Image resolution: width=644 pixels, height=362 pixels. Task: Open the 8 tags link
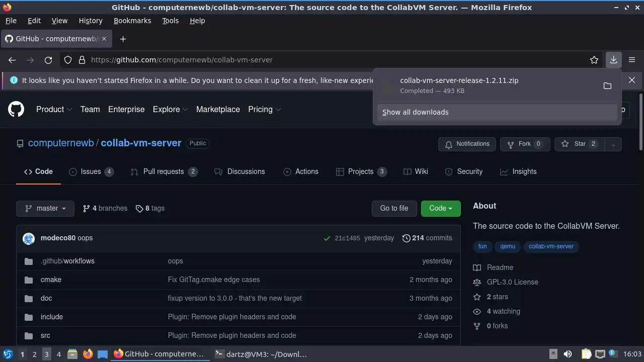click(x=150, y=208)
